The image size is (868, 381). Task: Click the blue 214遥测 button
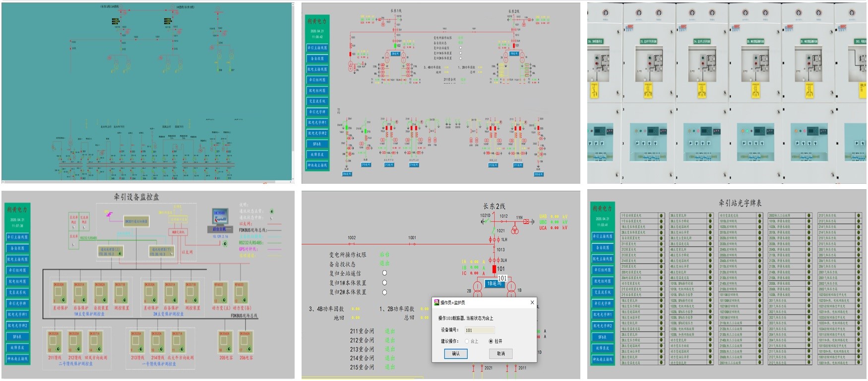coord(414,165)
